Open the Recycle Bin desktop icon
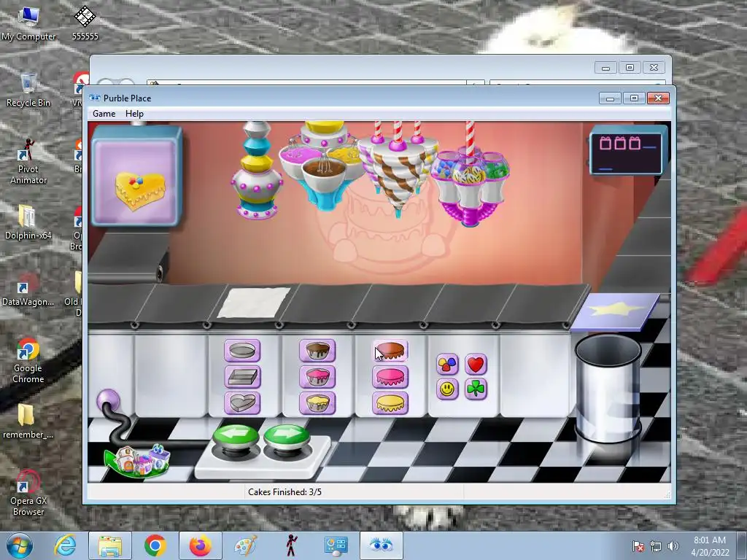This screenshot has width=747, height=560. tap(28, 90)
